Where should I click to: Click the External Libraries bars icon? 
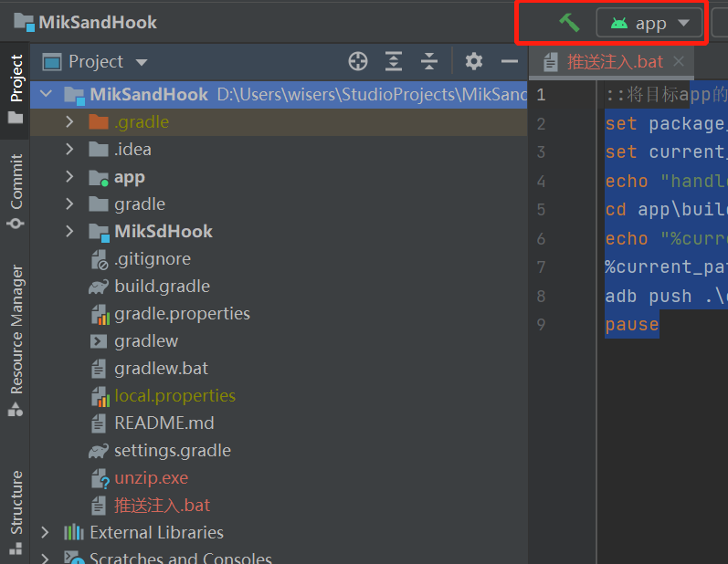[74, 532]
